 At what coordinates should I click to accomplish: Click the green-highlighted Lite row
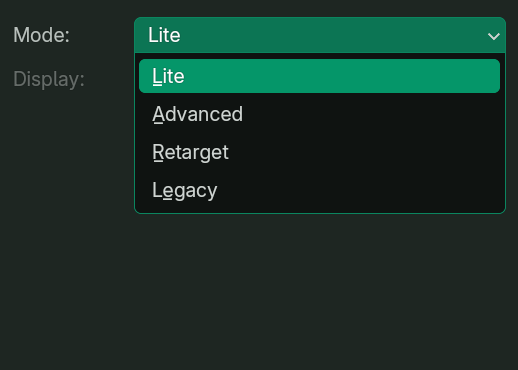click(319, 76)
